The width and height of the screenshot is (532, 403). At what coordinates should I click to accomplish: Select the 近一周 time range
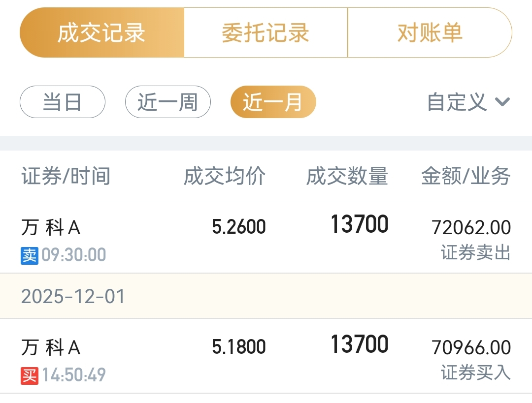tap(167, 102)
